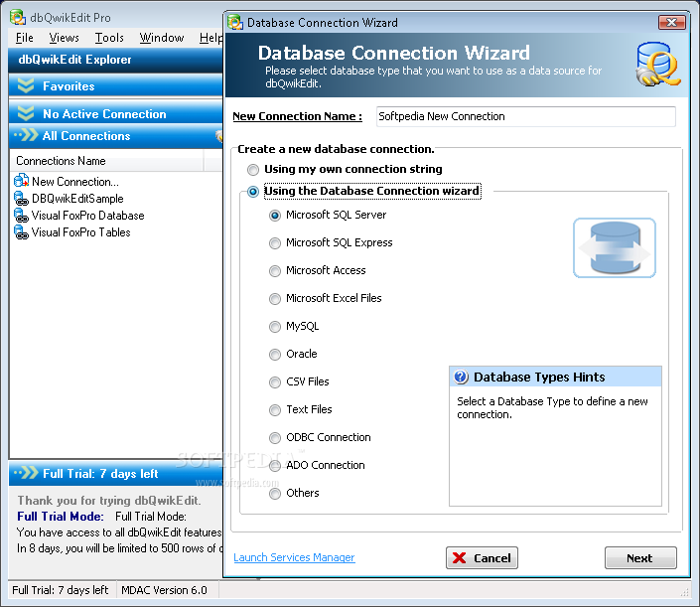Click the Visual FoxPro Tables connection icon
This screenshot has height=607, width=700.
pyautogui.click(x=22, y=232)
